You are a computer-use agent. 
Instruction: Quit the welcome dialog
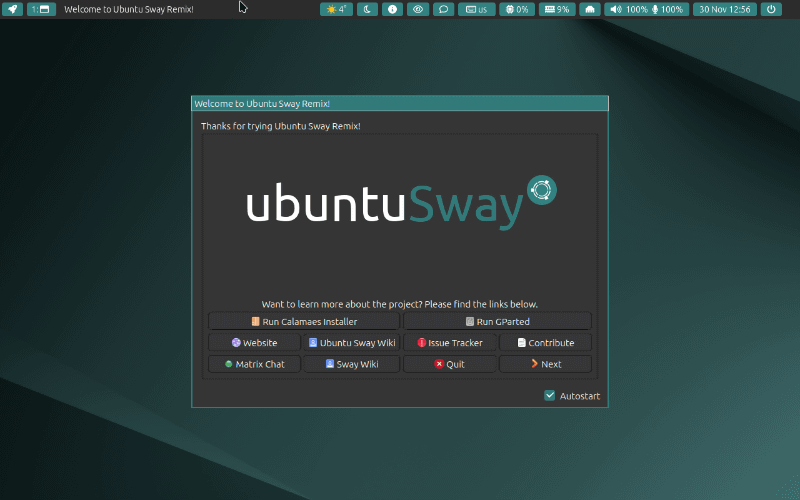tap(449, 364)
